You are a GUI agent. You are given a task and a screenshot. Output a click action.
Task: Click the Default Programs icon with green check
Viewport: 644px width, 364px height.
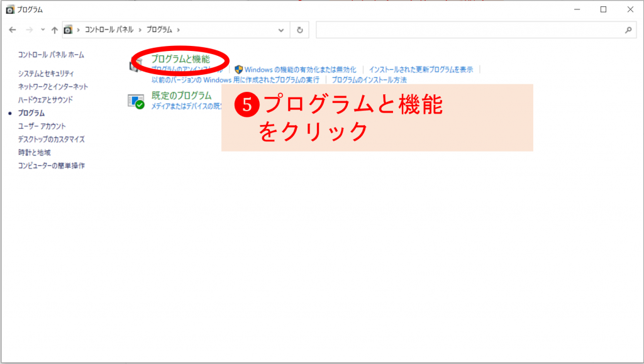point(136,101)
